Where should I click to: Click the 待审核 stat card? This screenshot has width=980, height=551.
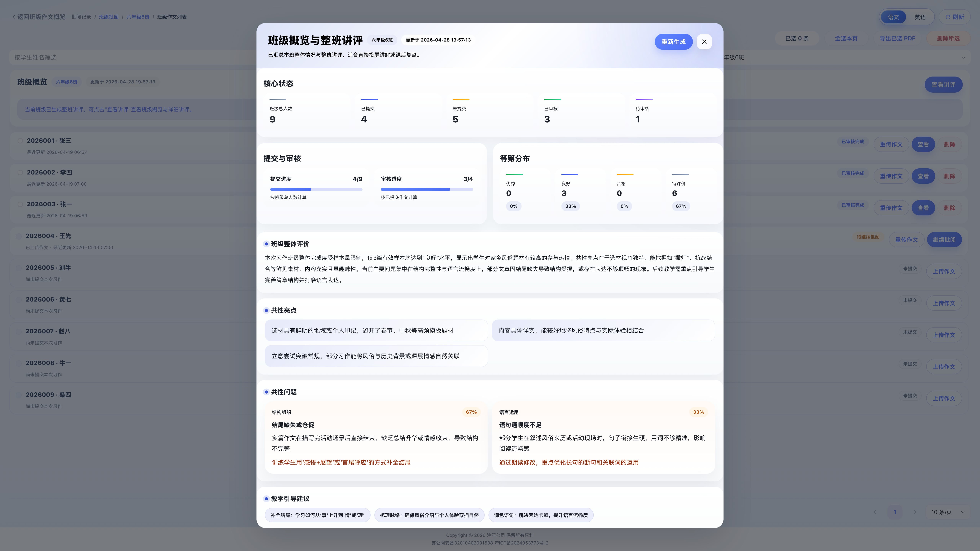[x=673, y=111]
